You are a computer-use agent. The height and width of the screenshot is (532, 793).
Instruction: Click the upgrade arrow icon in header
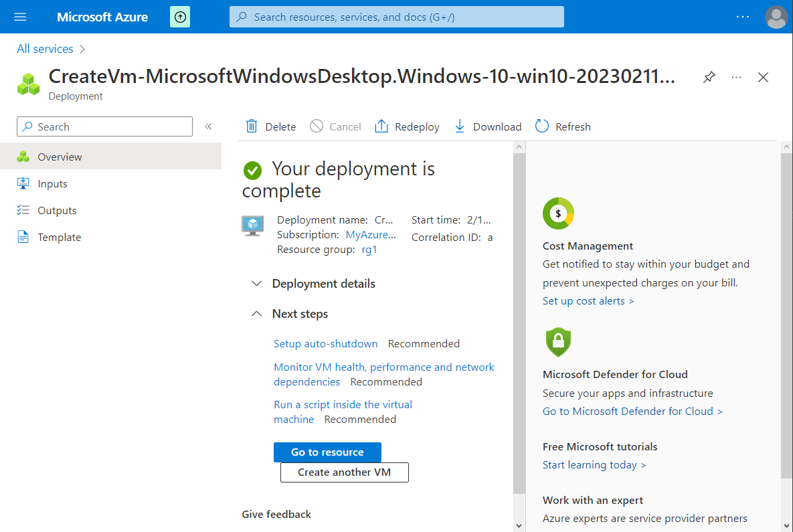click(180, 17)
